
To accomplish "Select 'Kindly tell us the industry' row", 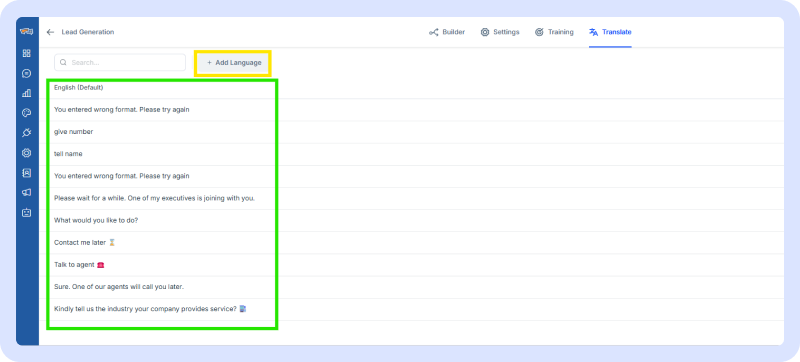I will pyautogui.click(x=411, y=309).
